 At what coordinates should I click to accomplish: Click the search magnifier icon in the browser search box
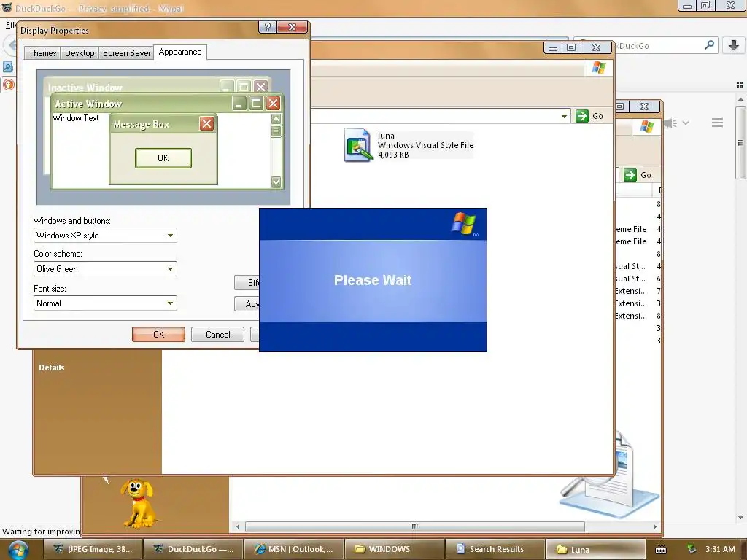tap(709, 45)
